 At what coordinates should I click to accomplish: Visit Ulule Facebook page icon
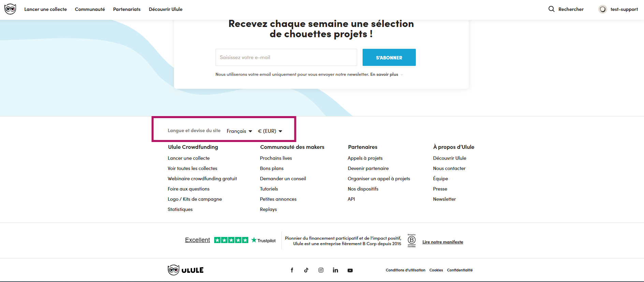[x=292, y=270]
